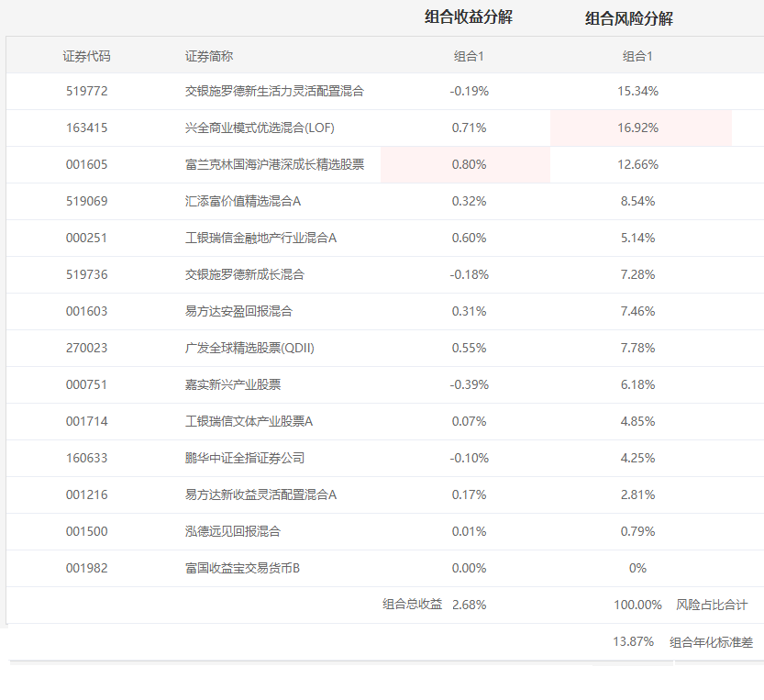Click fund name 交银施罗德新生活力灵活配置混合
764x700 pixels.
[275, 91]
